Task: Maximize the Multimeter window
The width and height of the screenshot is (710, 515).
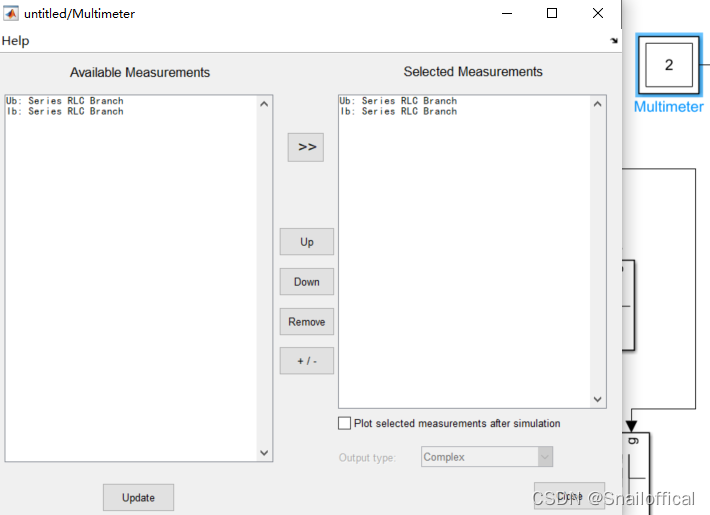Action: [x=552, y=14]
